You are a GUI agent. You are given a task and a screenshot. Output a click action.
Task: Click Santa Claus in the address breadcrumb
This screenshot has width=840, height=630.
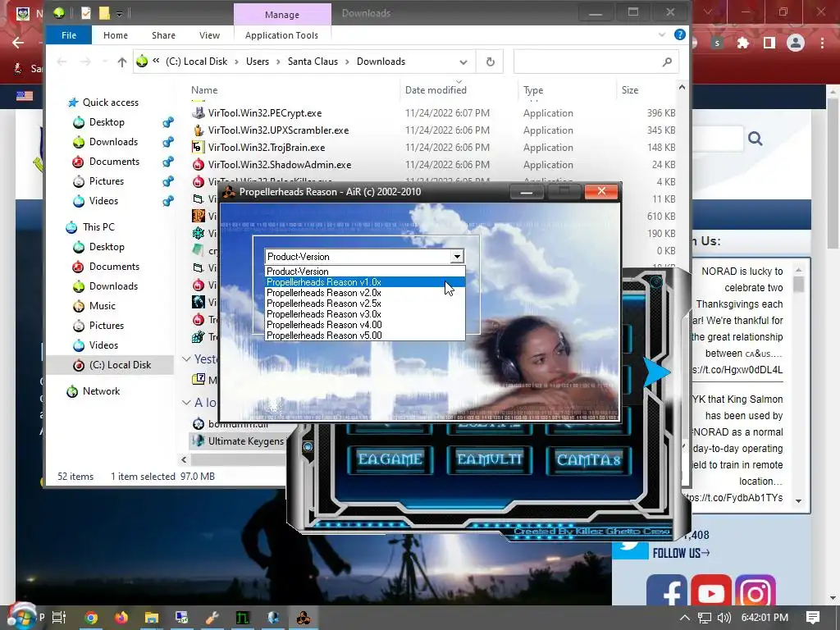coord(313,62)
